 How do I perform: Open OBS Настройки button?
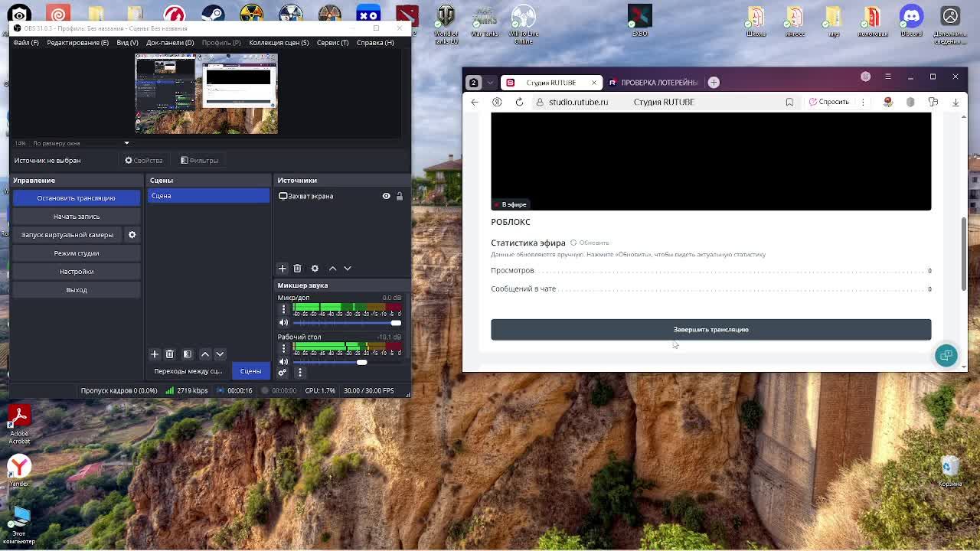click(x=76, y=272)
